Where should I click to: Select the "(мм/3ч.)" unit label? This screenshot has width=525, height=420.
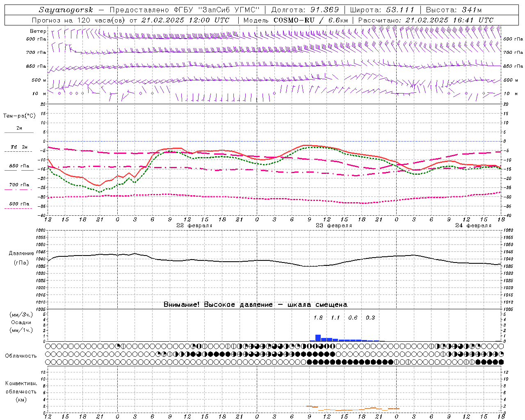pyautogui.click(x=21, y=315)
